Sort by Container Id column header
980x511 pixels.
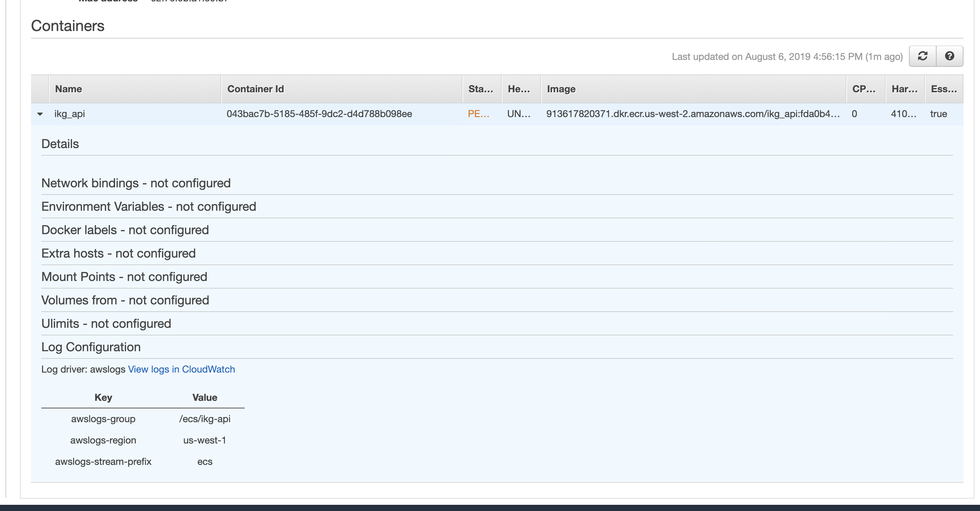(x=256, y=89)
